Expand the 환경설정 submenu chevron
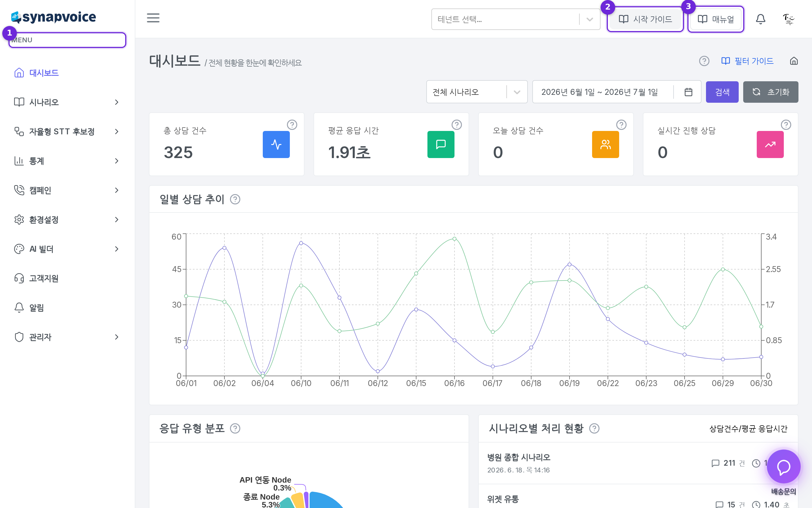Viewport: 812px width, 508px height. pyautogui.click(x=117, y=219)
